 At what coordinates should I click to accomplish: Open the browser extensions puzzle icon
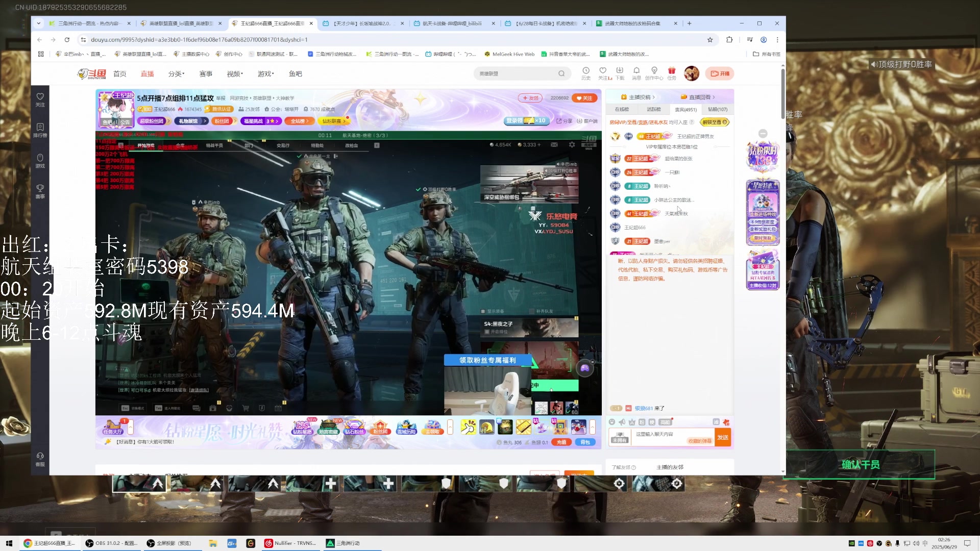(729, 39)
